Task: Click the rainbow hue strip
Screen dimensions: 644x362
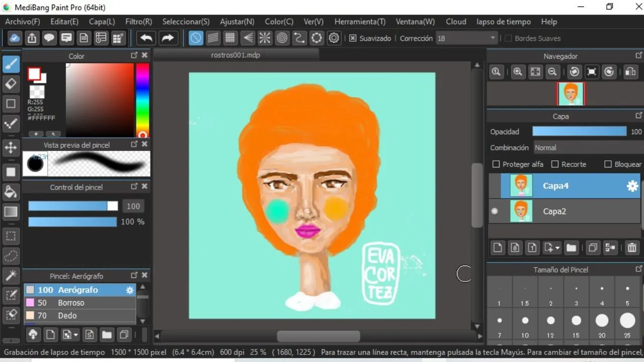Action: pyautogui.click(x=143, y=100)
